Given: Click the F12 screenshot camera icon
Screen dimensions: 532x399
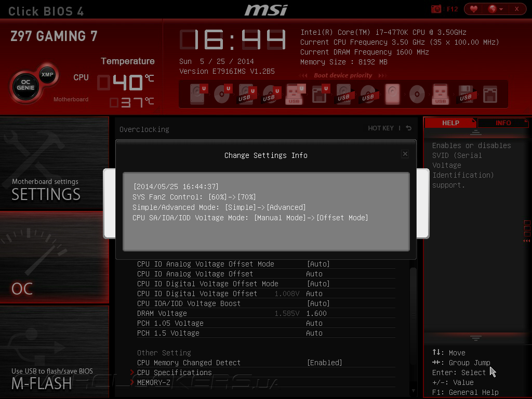Looking at the screenshot, I should [436, 9].
